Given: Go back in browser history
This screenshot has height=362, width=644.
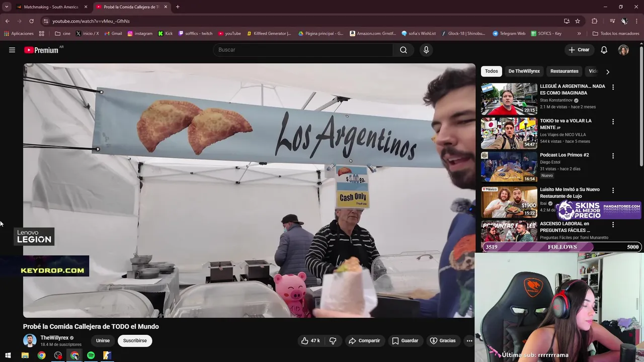Looking at the screenshot, I should 8,21.
